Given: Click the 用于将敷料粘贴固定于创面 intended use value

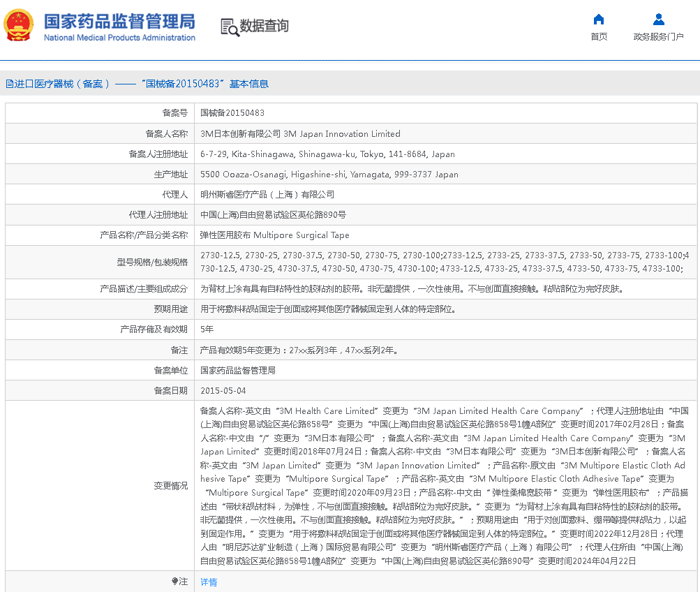Looking at the screenshot, I should pyautogui.click(x=328, y=309).
